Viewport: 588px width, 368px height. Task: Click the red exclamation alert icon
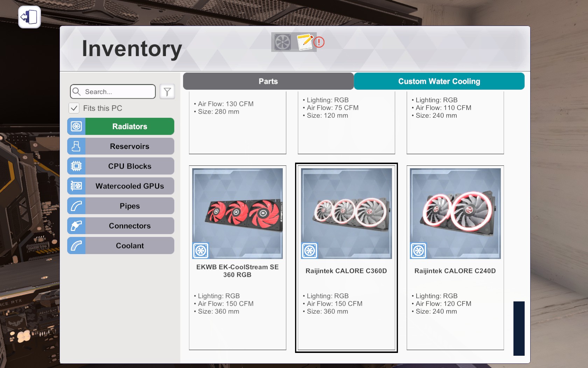319,42
